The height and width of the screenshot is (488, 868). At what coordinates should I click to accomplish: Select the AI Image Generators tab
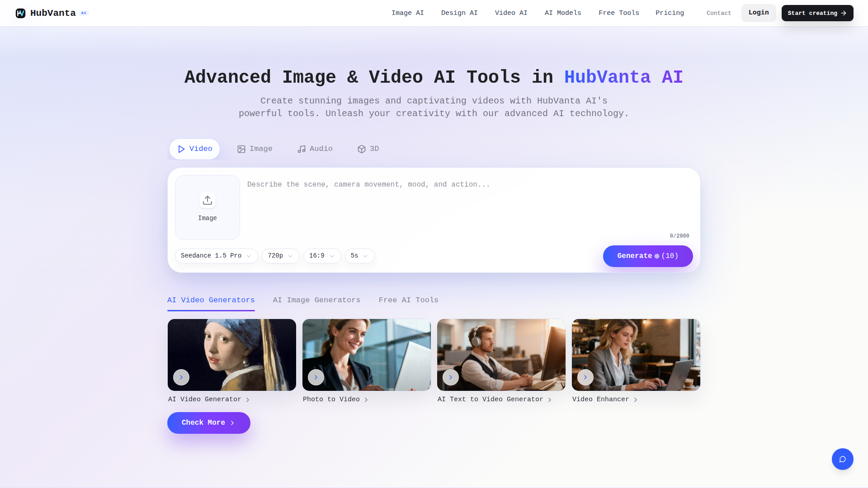tap(317, 300)
